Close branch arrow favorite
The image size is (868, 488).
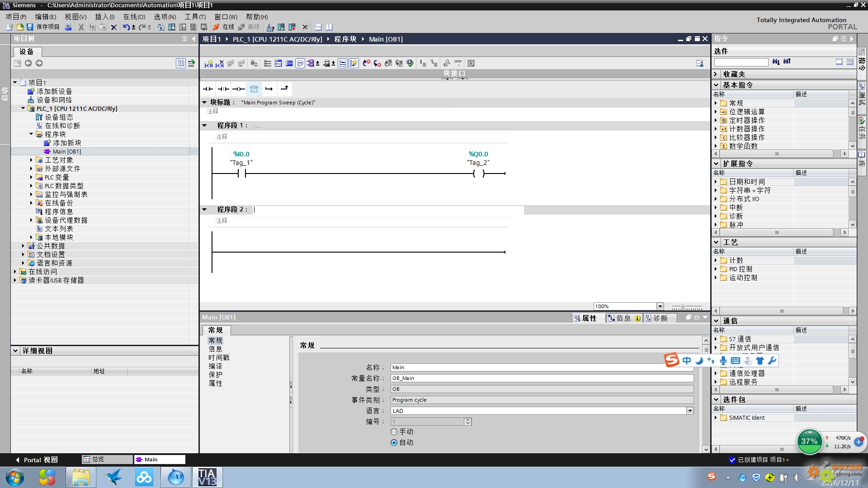pos(284,89)
